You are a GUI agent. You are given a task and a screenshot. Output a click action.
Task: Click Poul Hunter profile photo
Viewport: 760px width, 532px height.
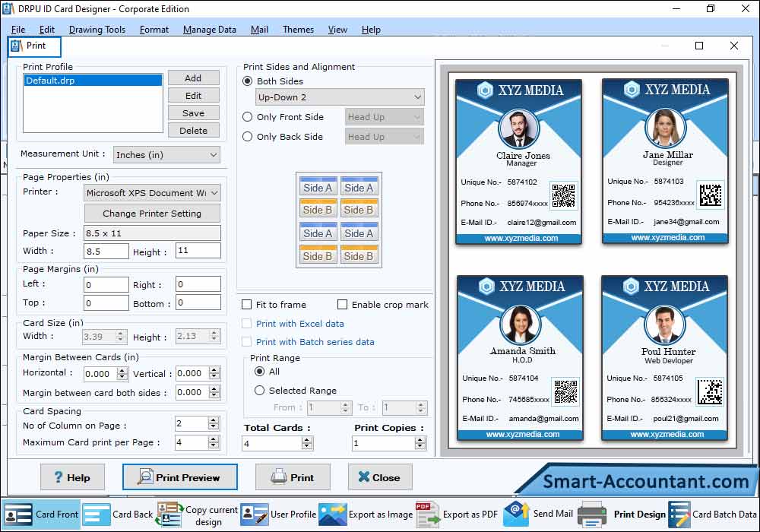664,325
